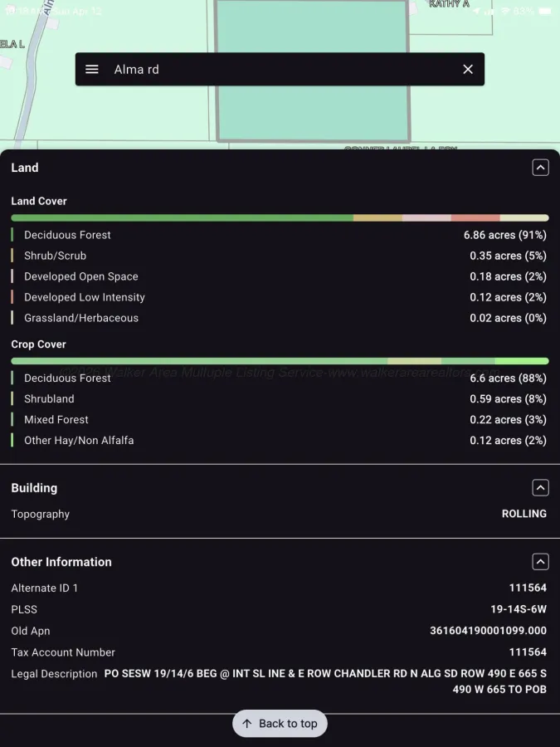Click the Developed Low Intensity color marker

pyautogui.click(x=12, y=297)
